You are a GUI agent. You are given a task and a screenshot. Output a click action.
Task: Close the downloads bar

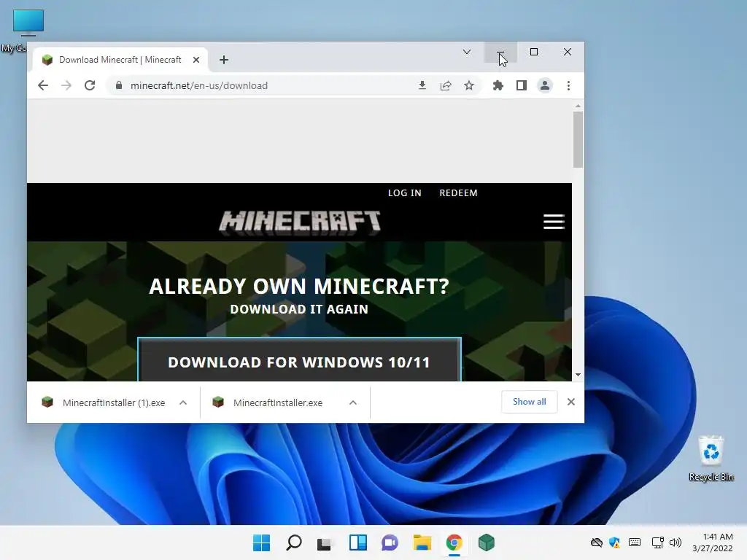pyautogui.click(x=571, y=402)
